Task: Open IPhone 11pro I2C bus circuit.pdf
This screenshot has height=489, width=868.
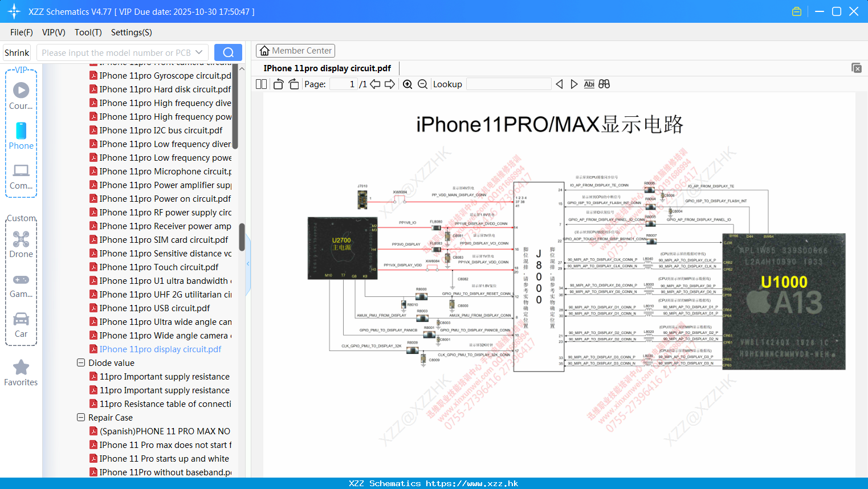Action: pyautogui.click(x=156, y=130)
